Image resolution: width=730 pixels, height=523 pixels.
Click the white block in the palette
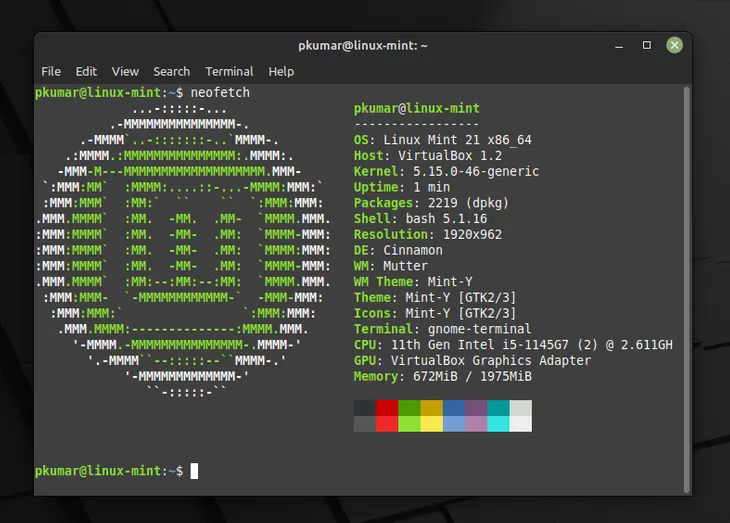(x=520, y=424)
